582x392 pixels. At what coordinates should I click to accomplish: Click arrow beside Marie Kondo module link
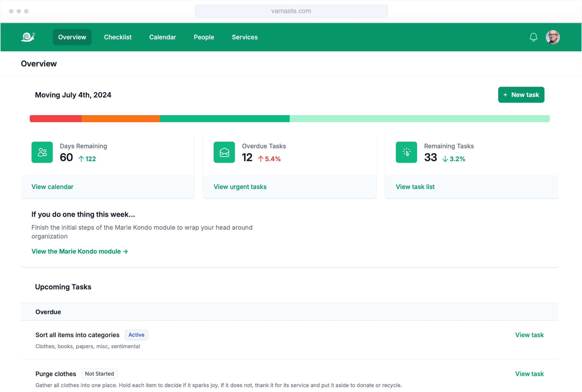[125, 251]
